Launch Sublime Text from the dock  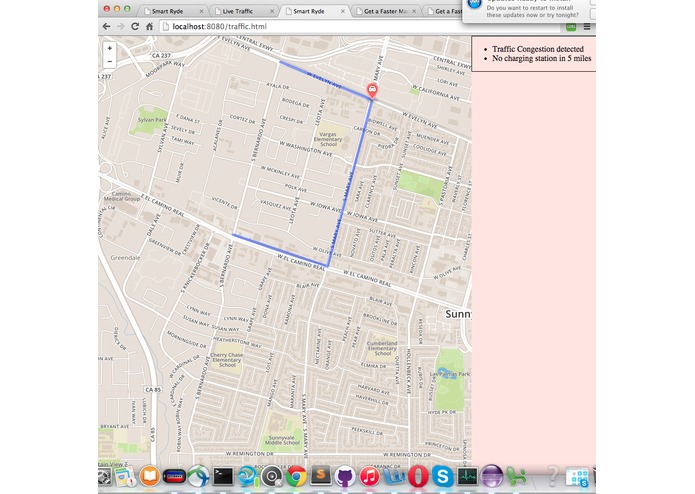(321, 476)
